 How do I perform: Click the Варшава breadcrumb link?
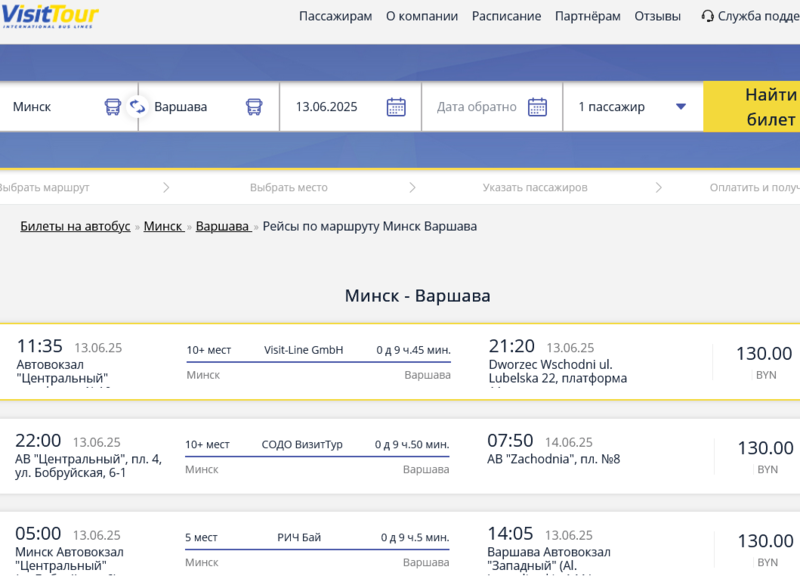(222, 226)
